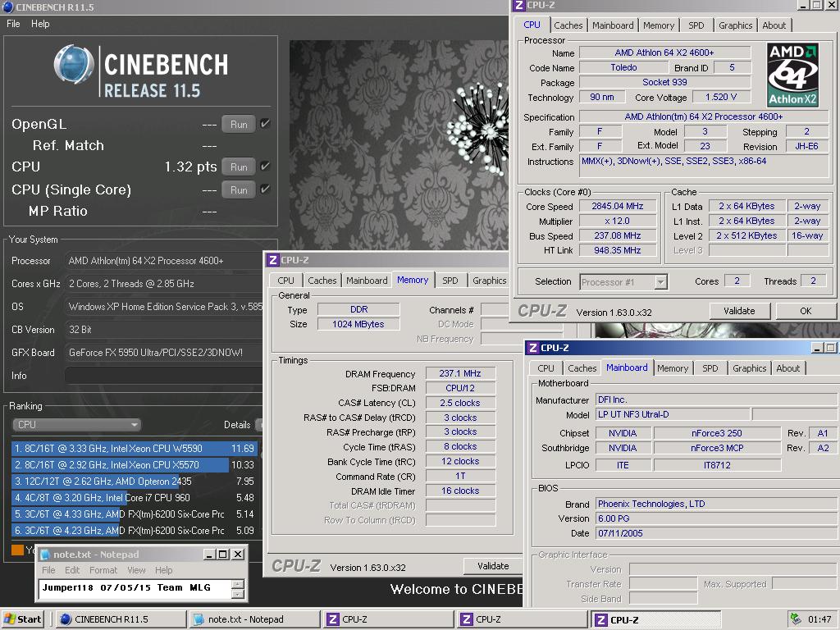Open Notepad Edit menu
The width and height of the screenshot is (840, 630).
point(72,570)
